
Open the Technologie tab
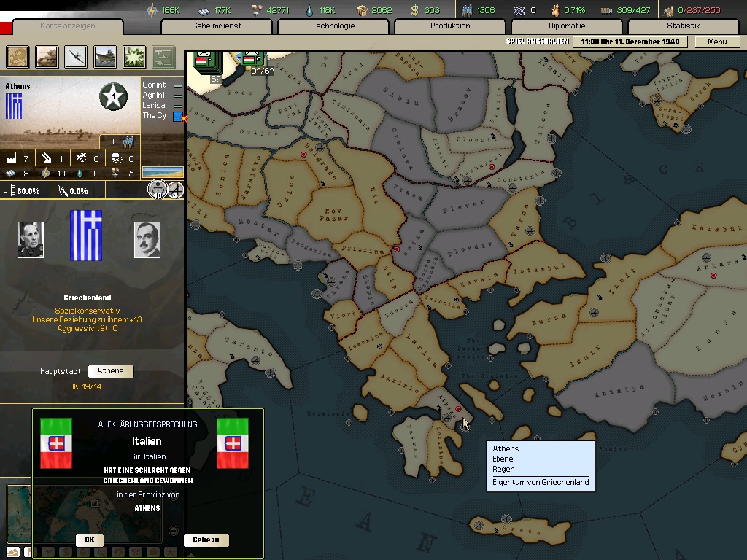click(x=333, y=26)
